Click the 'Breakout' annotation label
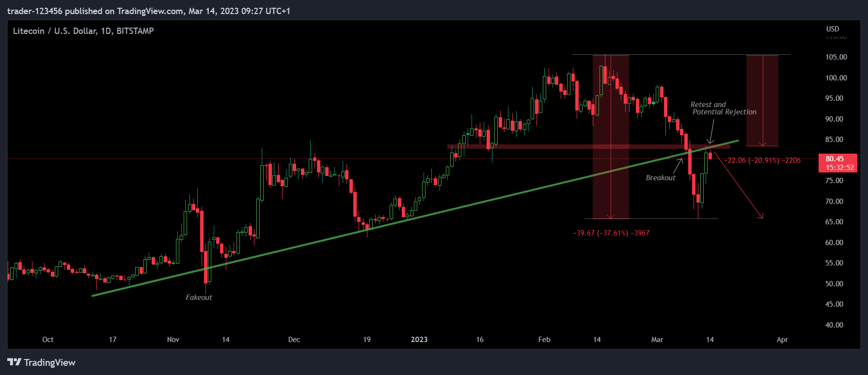Image resolution: width=868 pixels, height=375 pixels. (661, 178)
